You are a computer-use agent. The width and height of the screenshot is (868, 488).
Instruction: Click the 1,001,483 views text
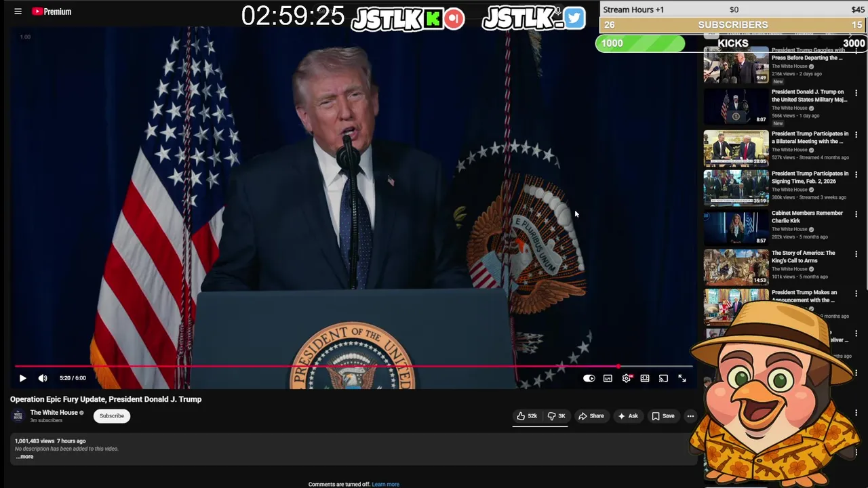click(35, 441)
